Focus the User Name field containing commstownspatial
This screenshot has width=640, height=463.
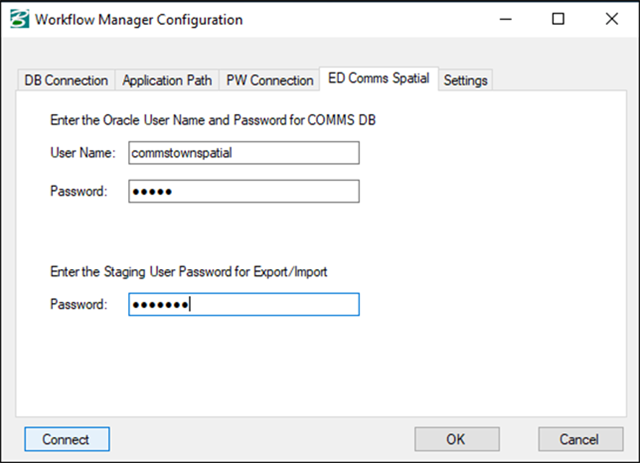tap(244, 153)
